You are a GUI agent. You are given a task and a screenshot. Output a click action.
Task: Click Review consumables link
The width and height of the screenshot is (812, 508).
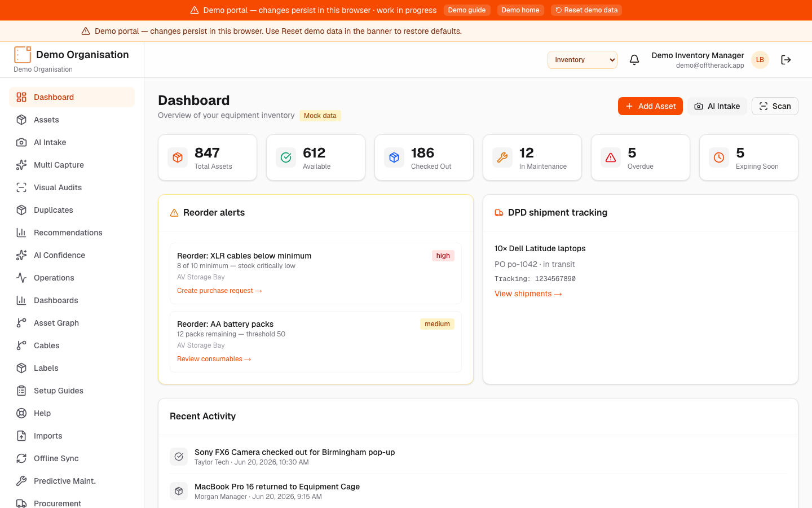tap(214, 359)
